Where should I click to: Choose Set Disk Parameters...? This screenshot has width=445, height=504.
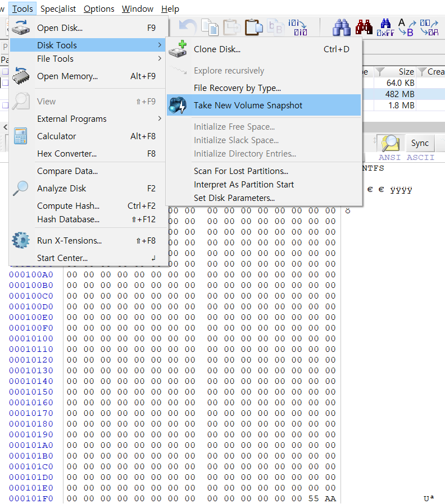(264, 198)
